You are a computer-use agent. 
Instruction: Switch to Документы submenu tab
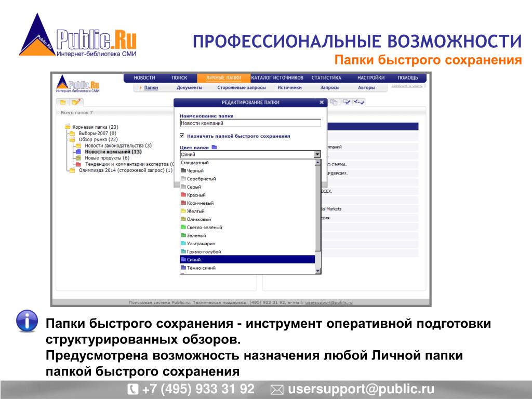point(189,87)
